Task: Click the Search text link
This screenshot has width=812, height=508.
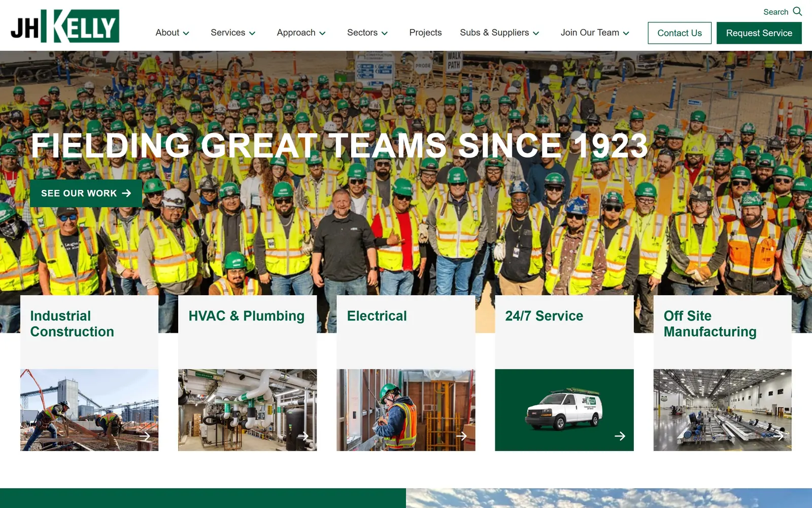Action: tap(775, 12)
